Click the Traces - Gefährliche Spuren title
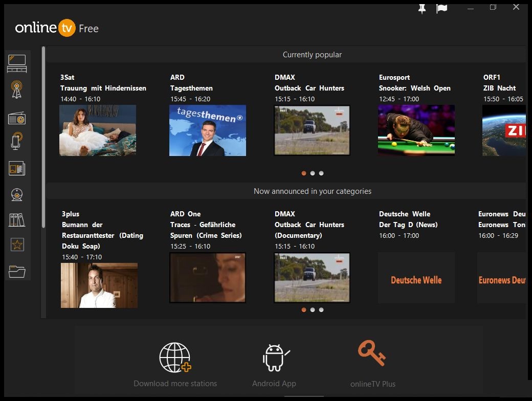 coord(206,230)
